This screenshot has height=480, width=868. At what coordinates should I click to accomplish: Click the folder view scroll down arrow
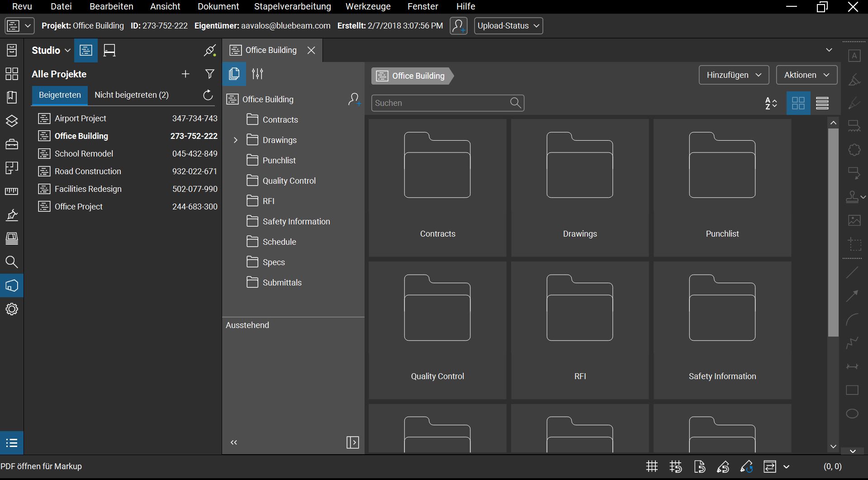[x=833, y=447]
